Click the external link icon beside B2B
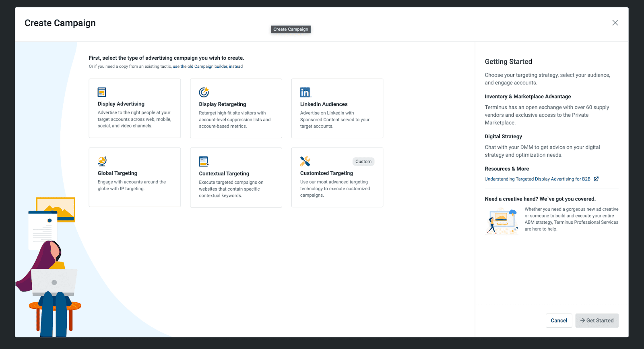 (x=596, y=179)
